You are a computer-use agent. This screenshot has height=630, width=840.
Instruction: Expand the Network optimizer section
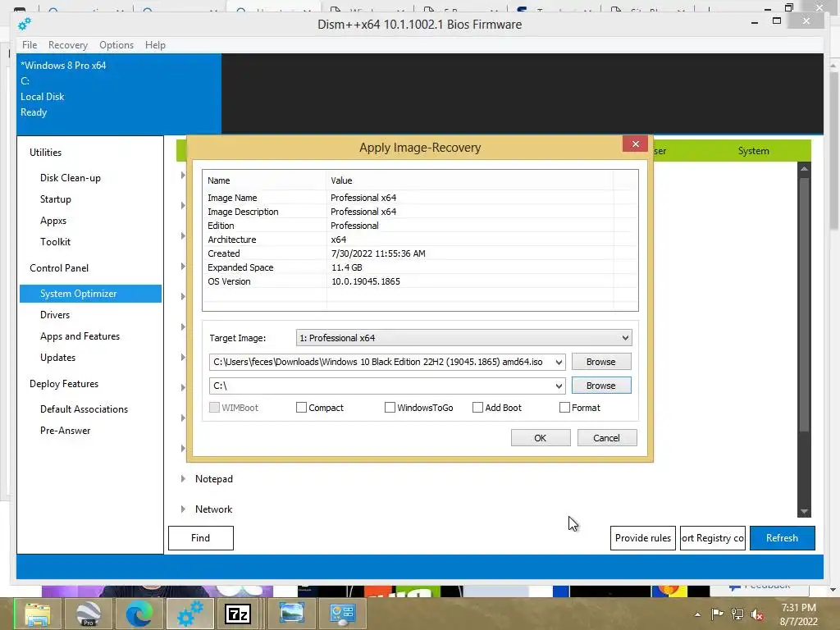pos(183,509)
